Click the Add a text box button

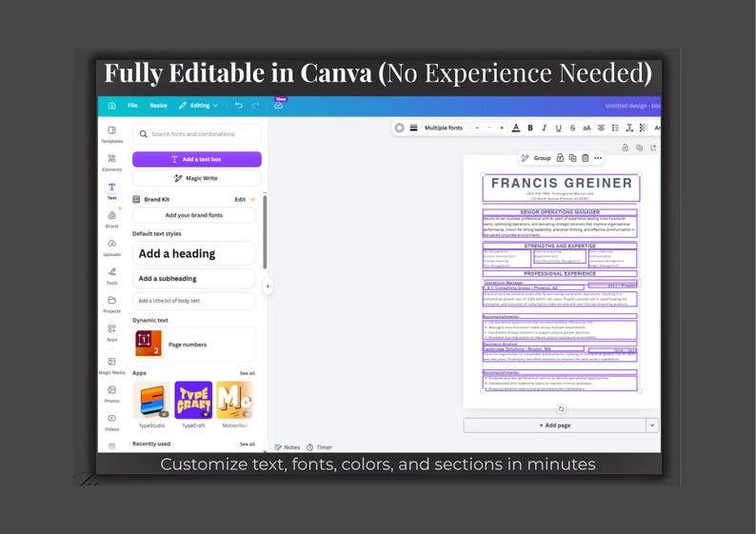[197, 159]
